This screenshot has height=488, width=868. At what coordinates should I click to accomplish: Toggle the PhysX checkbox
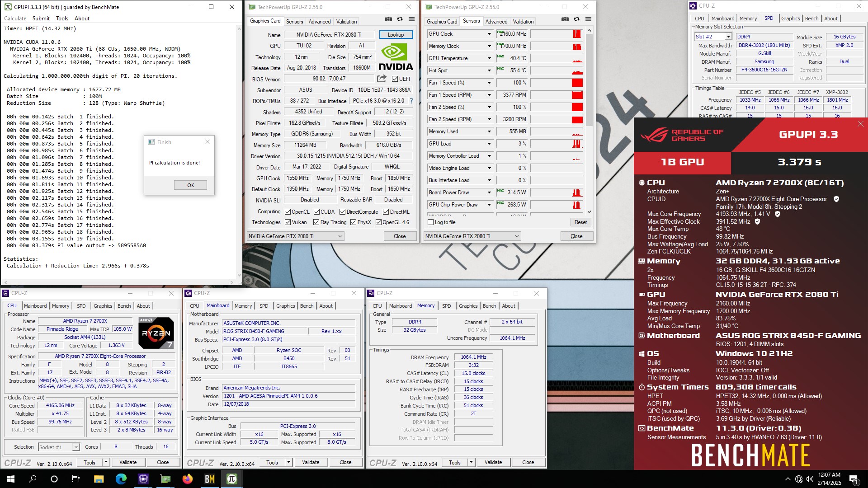[353, 222]
